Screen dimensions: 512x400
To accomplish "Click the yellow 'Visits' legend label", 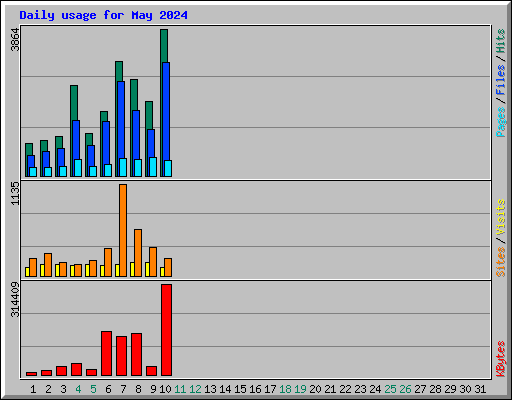I will coord(501,218).
